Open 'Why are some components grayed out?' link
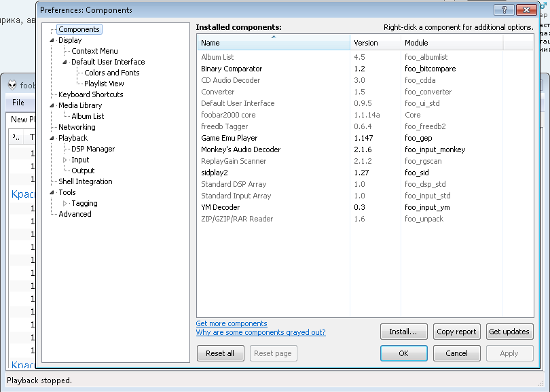550x392 pixels. (x=261, y=332)
